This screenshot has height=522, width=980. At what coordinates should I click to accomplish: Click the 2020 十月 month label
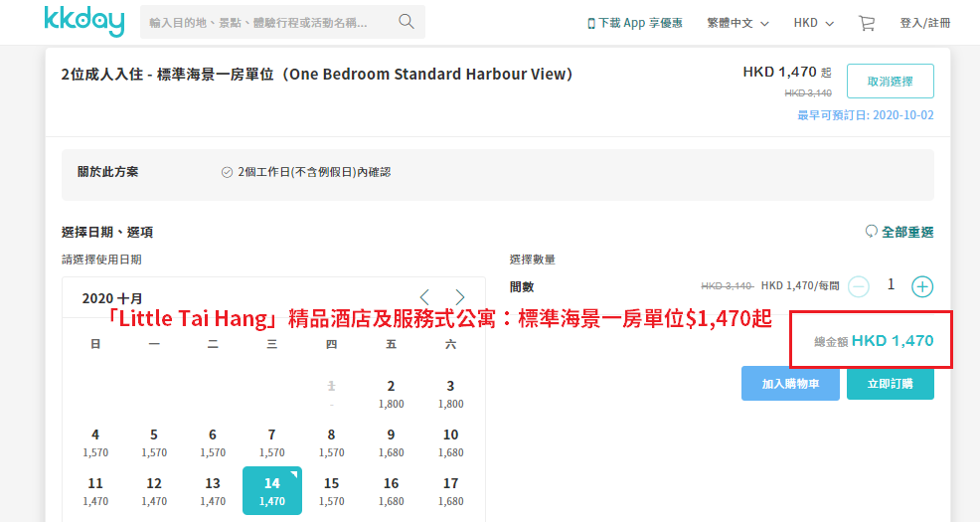coord(112,298)
